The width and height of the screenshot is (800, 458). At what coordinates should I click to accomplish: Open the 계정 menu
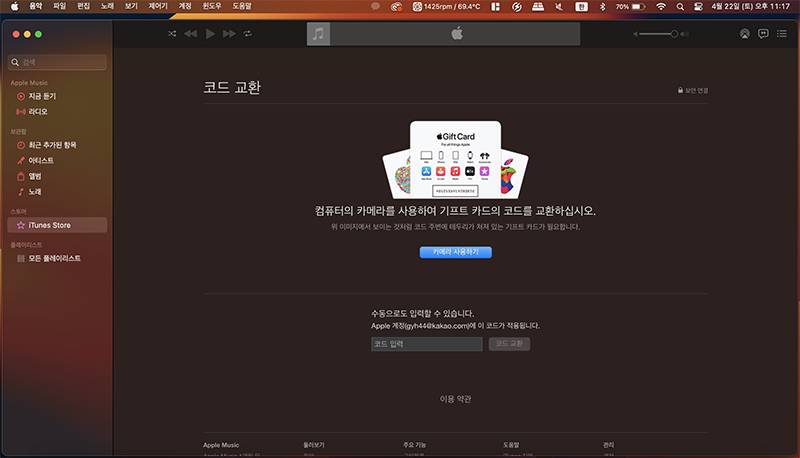coord(185,6)
